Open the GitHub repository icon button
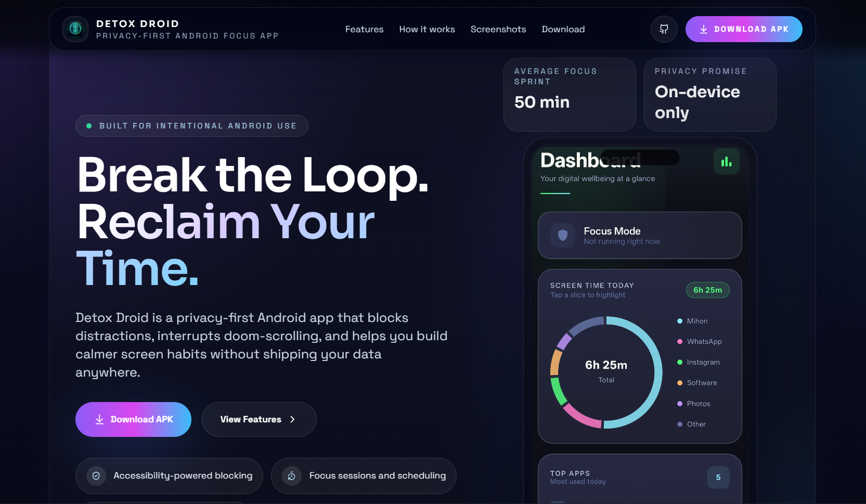Image resolution: width=866 pixels, height=504 pixels. (664, 29)
